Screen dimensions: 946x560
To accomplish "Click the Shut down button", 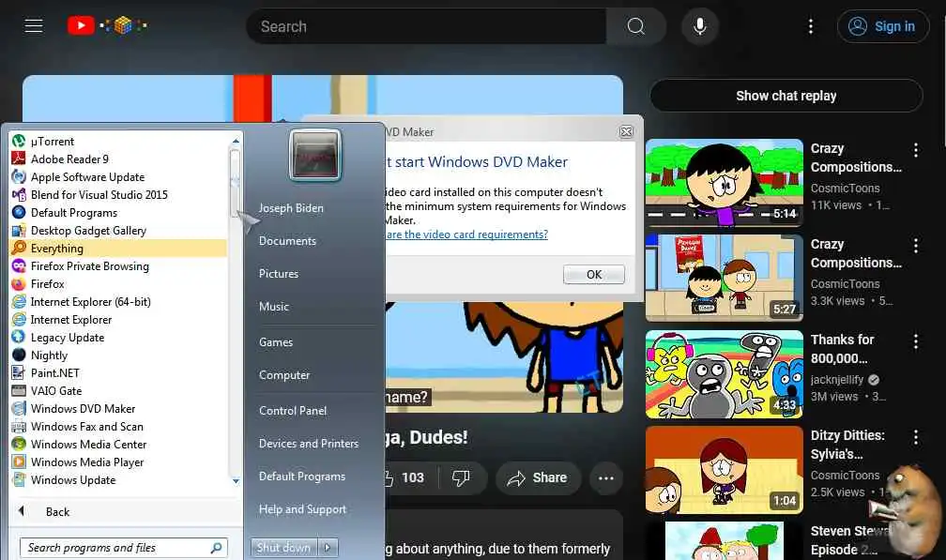I will [x=283, y=548].
